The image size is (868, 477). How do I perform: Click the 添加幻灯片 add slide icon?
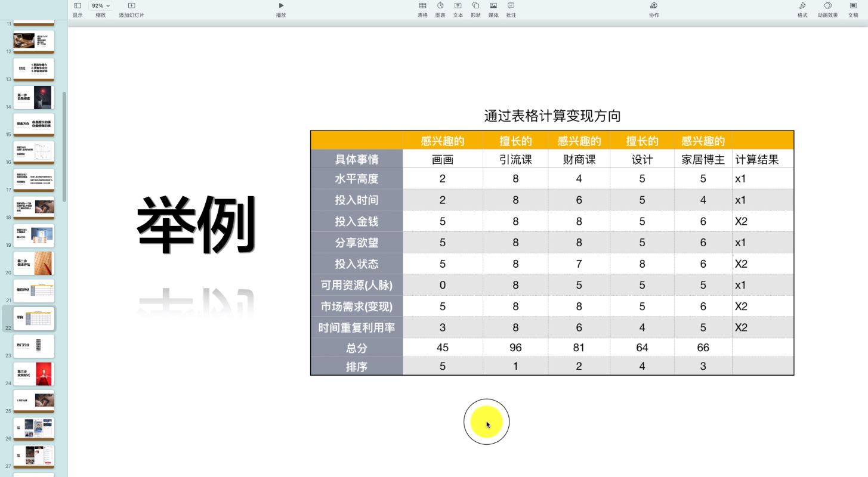[x=131, y=6]
